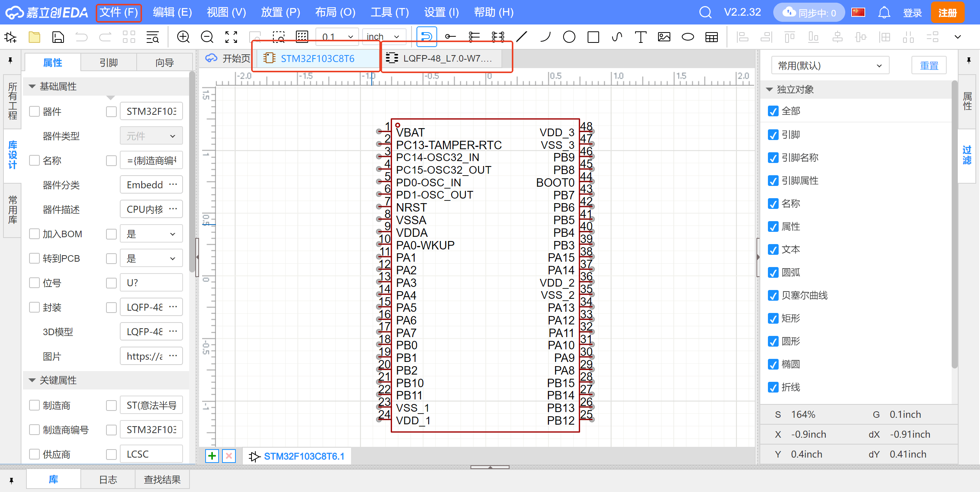Click the zoom in magnifier icon
Screen dimensions: 980x492
tap(183, 37)
